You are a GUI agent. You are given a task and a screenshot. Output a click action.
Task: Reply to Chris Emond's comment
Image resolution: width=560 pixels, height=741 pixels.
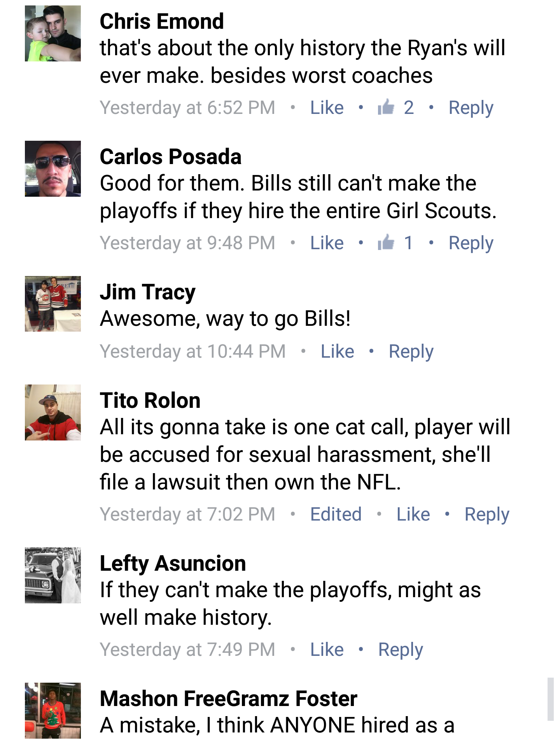(471, 108)
